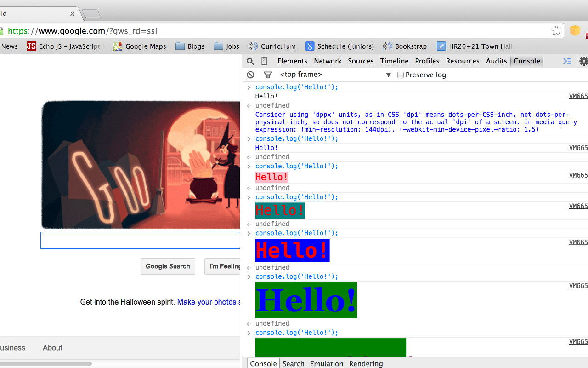The width and height of the screenshot is (588, 368).
Task: Open the About footer link
Action: click(x=52, y=348)
